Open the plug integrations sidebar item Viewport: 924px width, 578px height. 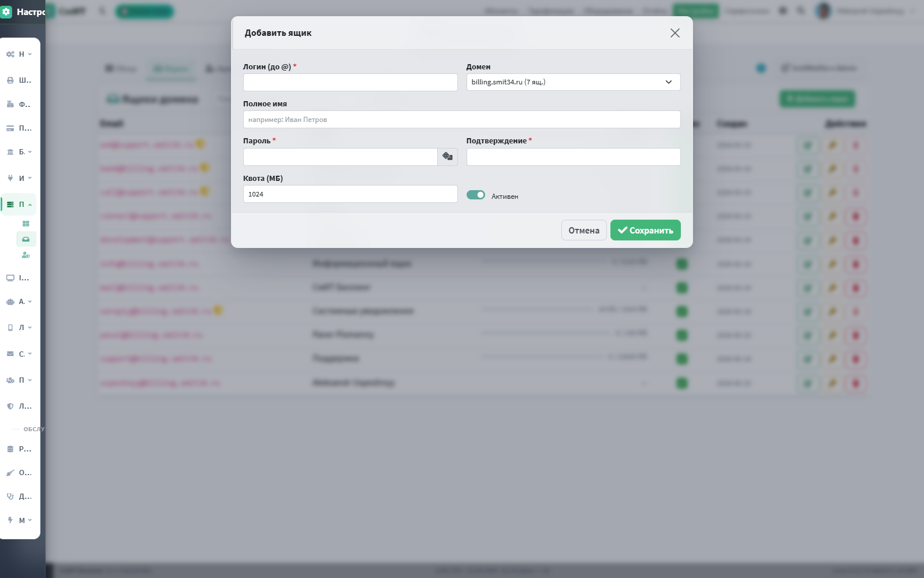[x=10, y=178]
